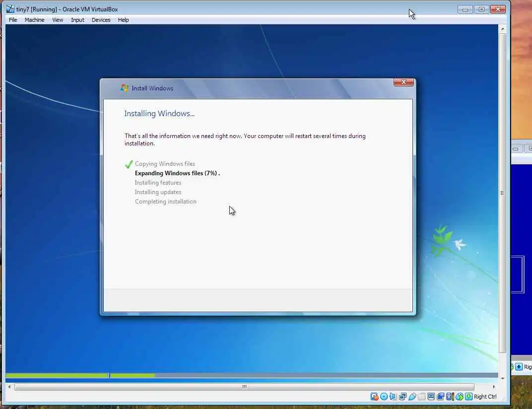Open the Help menu

(123, 20)
